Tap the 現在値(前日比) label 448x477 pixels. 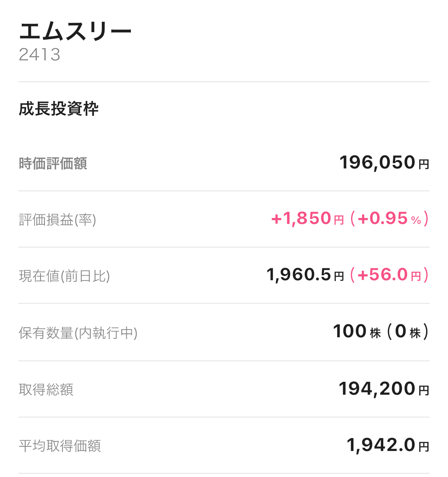pos(64,276)
